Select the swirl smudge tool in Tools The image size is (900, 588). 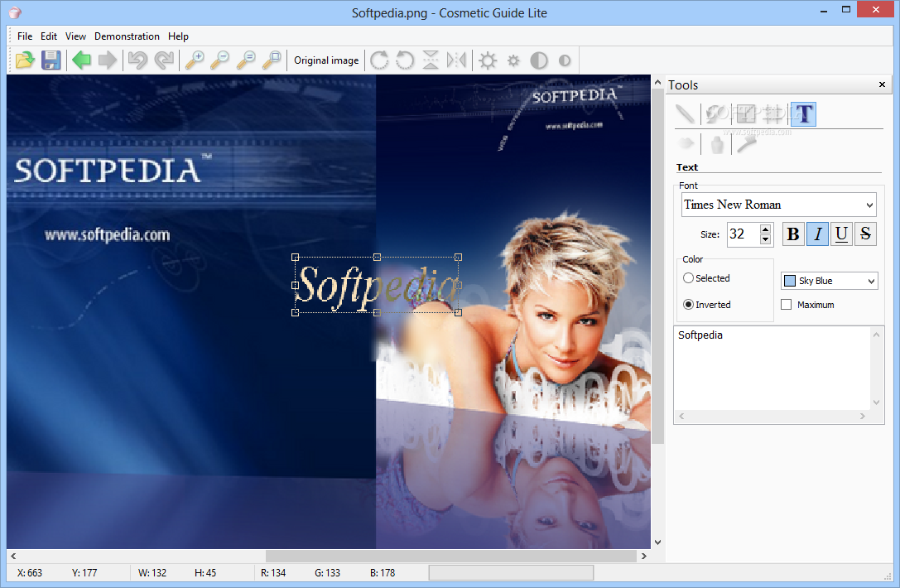pyautogui.click(x=715, y=113)
